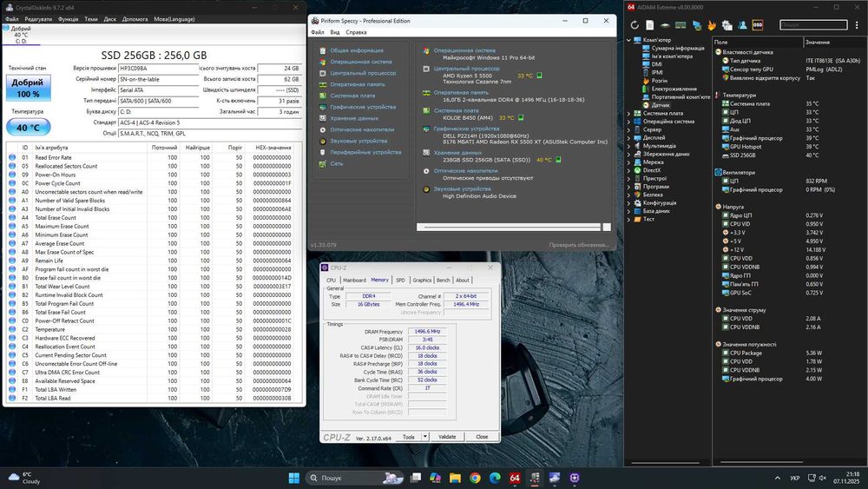
Task: Open AIDA64 system stability test flame icon
Action: [x=712, y=25]
